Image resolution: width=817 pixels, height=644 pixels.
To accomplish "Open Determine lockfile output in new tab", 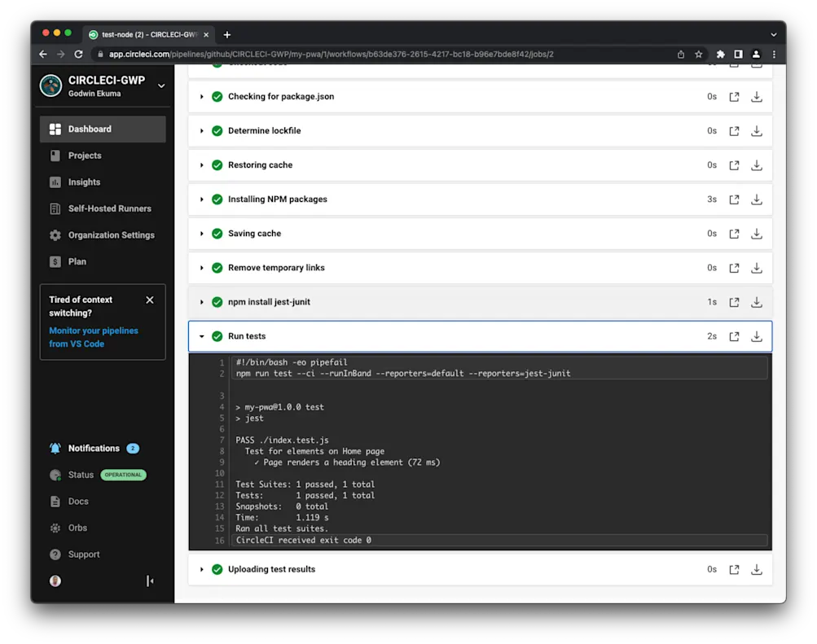I will [734, 131].
